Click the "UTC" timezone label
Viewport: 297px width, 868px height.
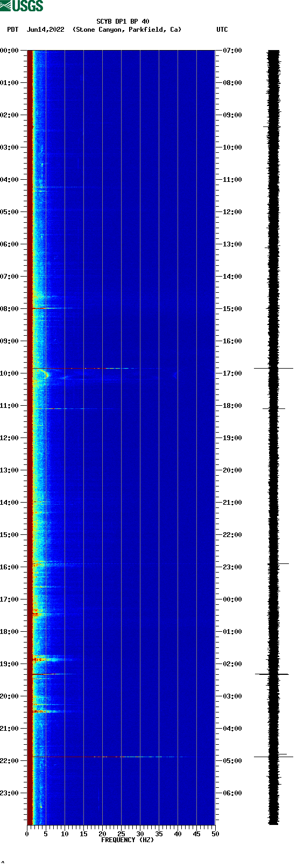(222, 30)
